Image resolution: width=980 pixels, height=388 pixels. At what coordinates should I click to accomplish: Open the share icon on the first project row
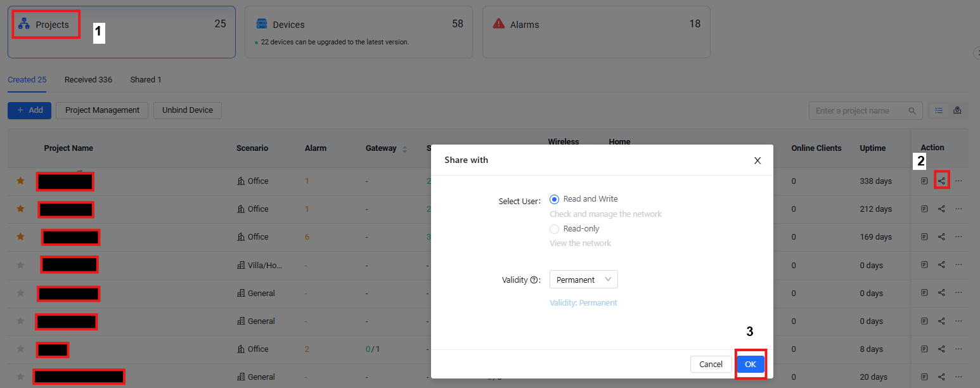click(941, 181)
